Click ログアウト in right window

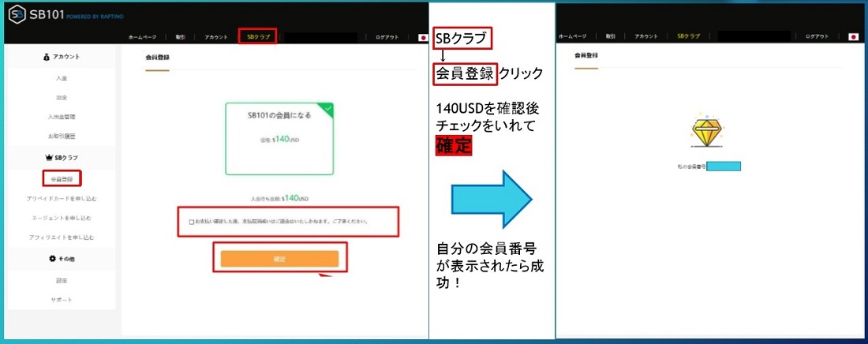[x=817, y=36]
